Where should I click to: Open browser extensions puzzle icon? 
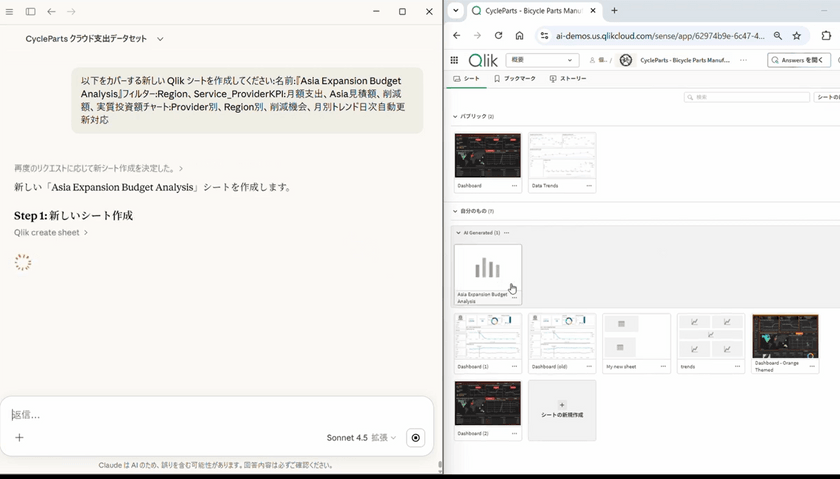coord(826,36)
